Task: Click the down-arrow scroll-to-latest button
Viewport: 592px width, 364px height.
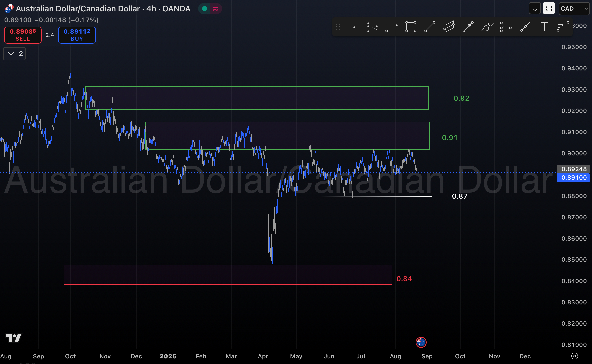Action: (x=535, y=9)
